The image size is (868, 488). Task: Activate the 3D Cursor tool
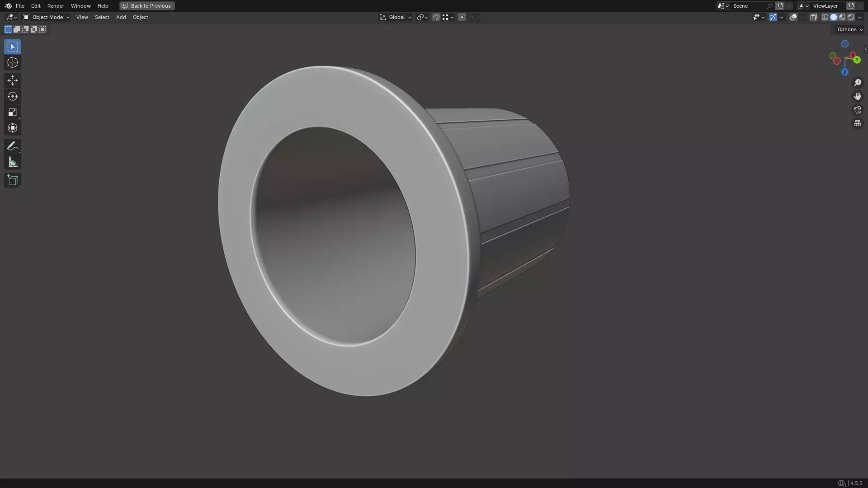pyautogui.click(x=13, y=62)
